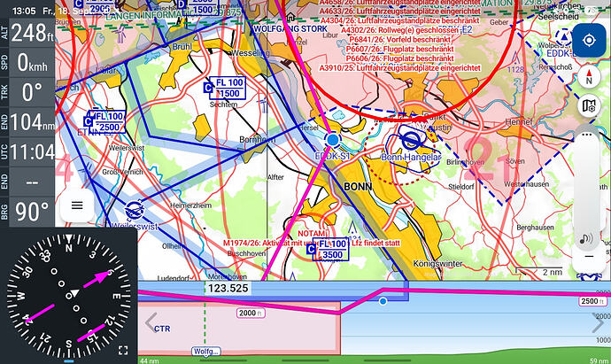Tap NOTAM P6607/26 Flugplatz beschränkt
Image resolution: width=611 pixels, height=364 pixels.
tap(399, 49)
